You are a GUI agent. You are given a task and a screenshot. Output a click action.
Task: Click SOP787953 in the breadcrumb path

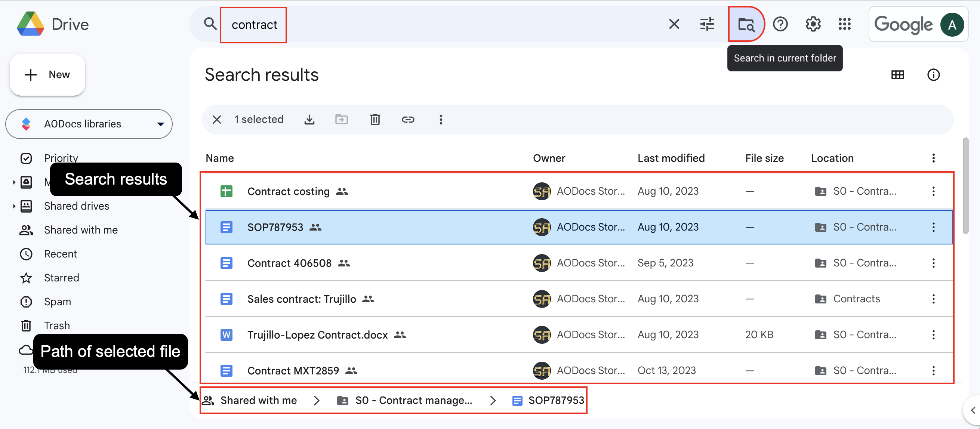pos(548,400)
